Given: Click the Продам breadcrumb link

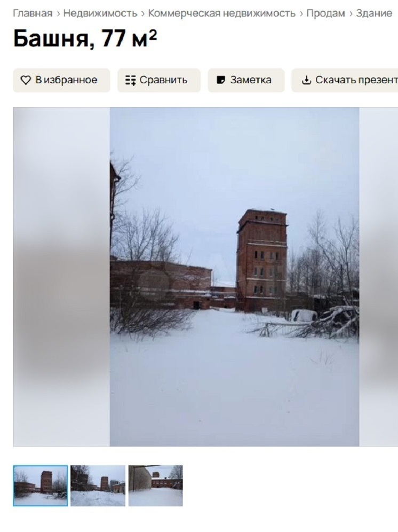Looking at the screenshot, I should coord(325,13).
